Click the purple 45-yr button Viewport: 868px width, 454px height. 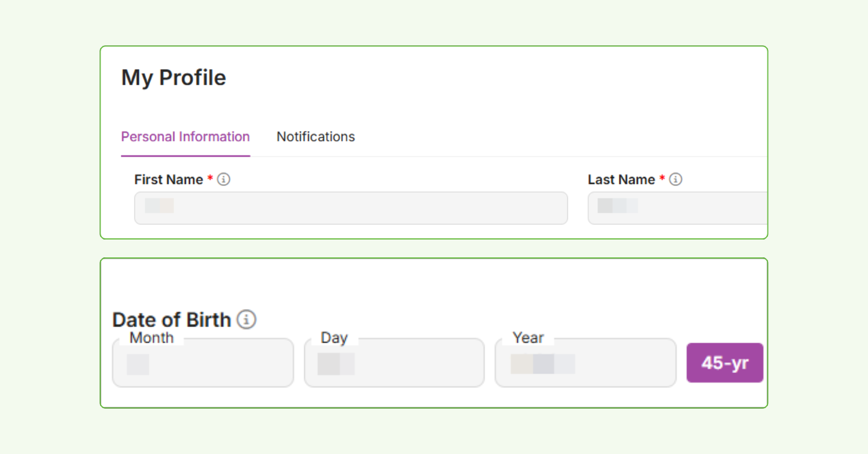tap(725, 362)
